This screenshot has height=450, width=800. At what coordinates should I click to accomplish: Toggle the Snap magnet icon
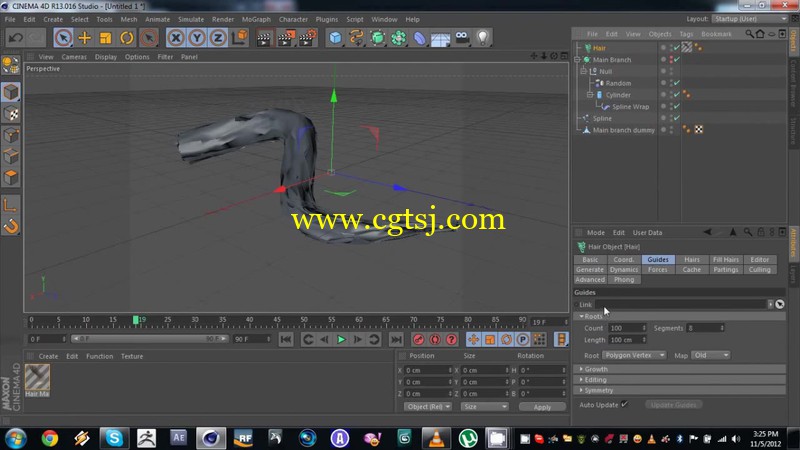click(11, 226)
